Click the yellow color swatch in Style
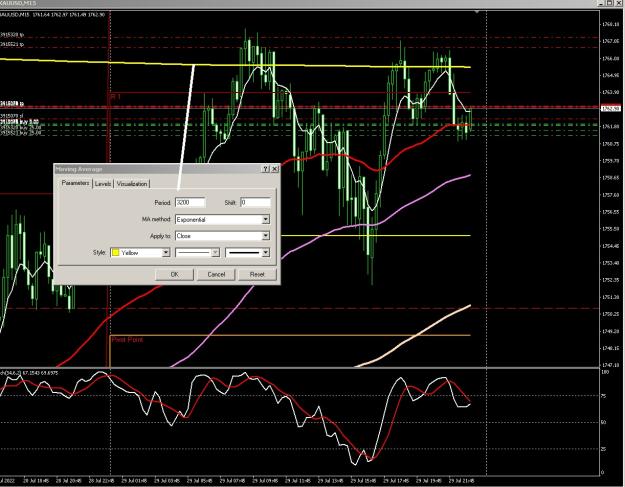This screenshot has width=625, height=487. 116,253
